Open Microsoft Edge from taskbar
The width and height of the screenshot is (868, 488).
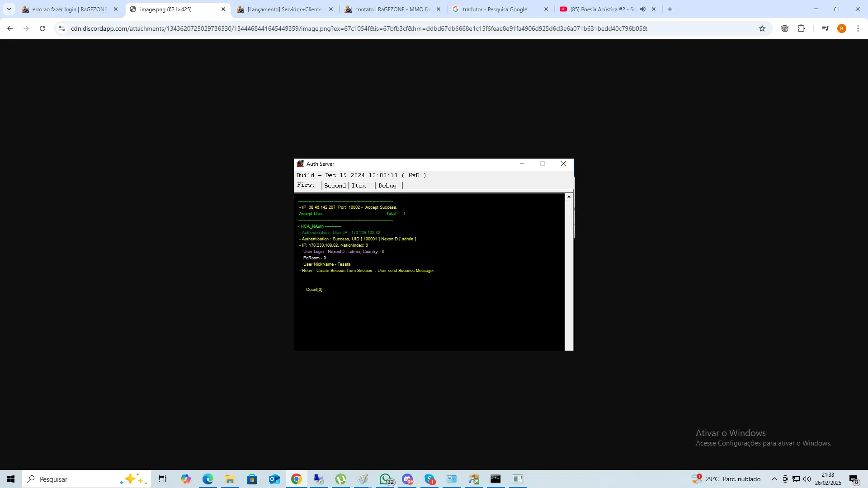coord(208,479)
